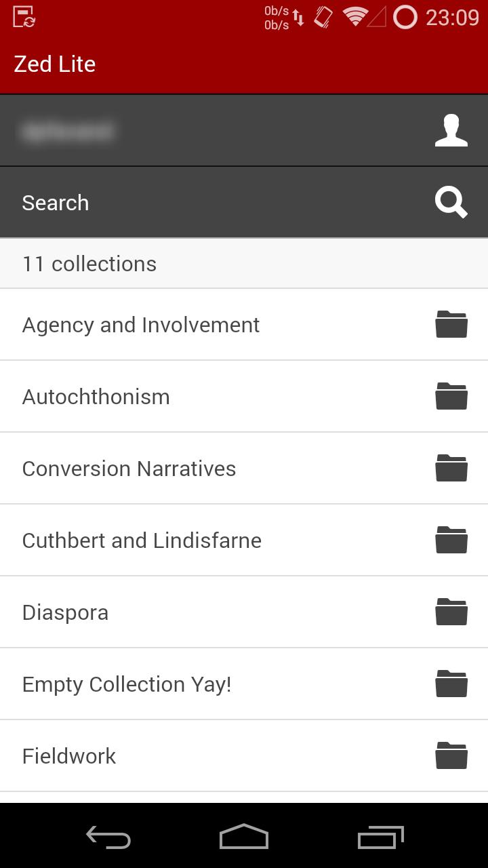Viewport: 488px width, 868px height.
Task: Tap folder icon next to Conversion Narratives
Action: pos(451,469)
